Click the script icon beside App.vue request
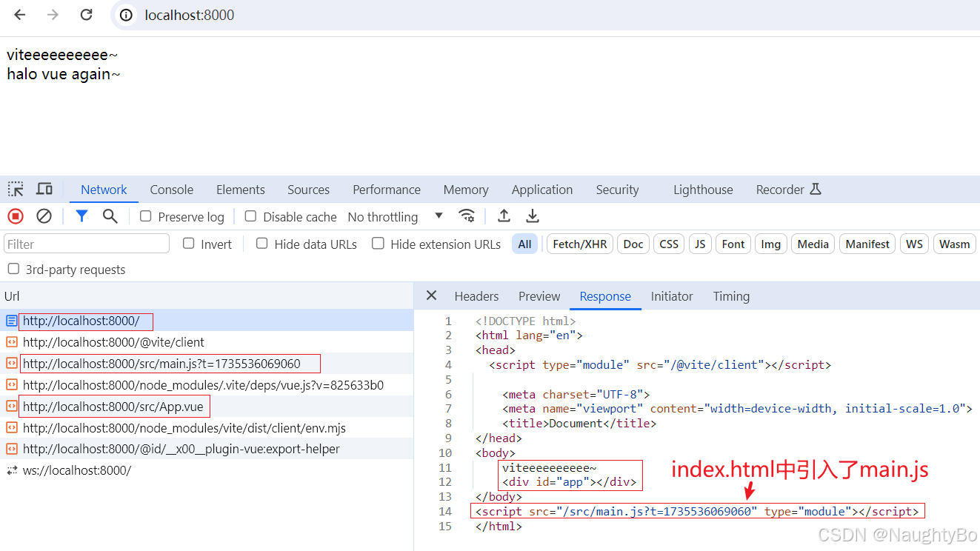980x551 pixels. [12, 406]
